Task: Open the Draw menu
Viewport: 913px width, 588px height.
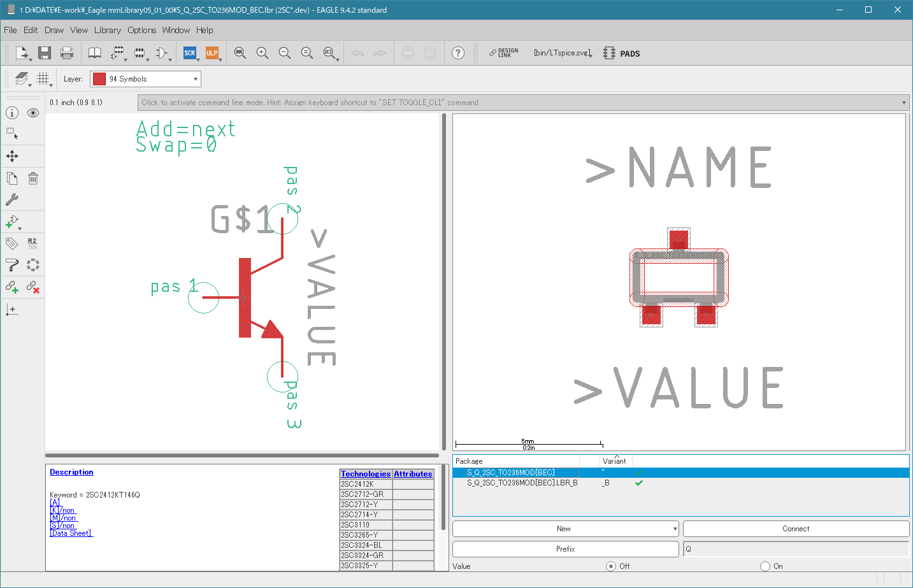Action: coord(54,30)
